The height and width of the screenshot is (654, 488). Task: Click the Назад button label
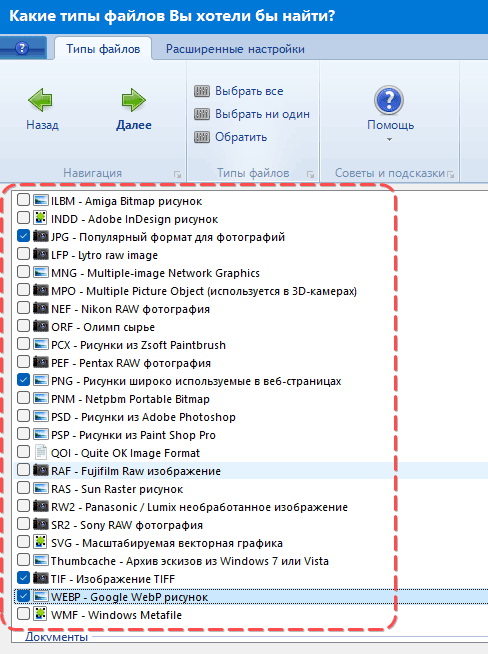coord(42,125)
